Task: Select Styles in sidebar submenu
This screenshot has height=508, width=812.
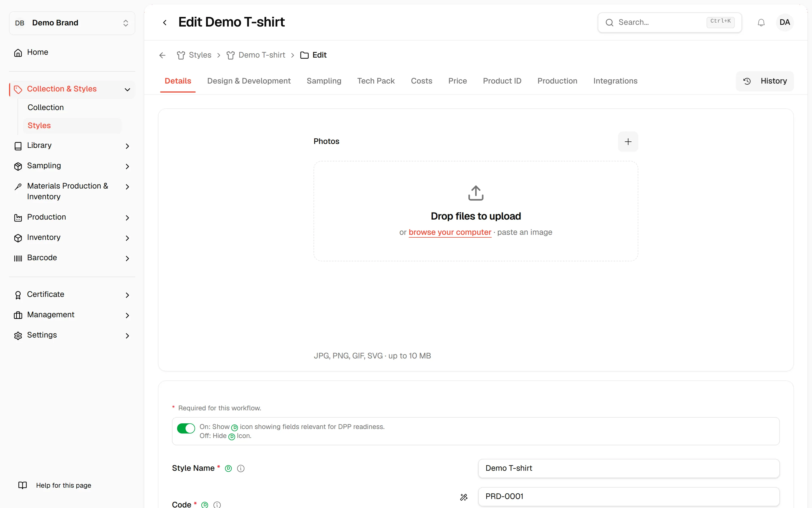Action: tap(72, 126)
